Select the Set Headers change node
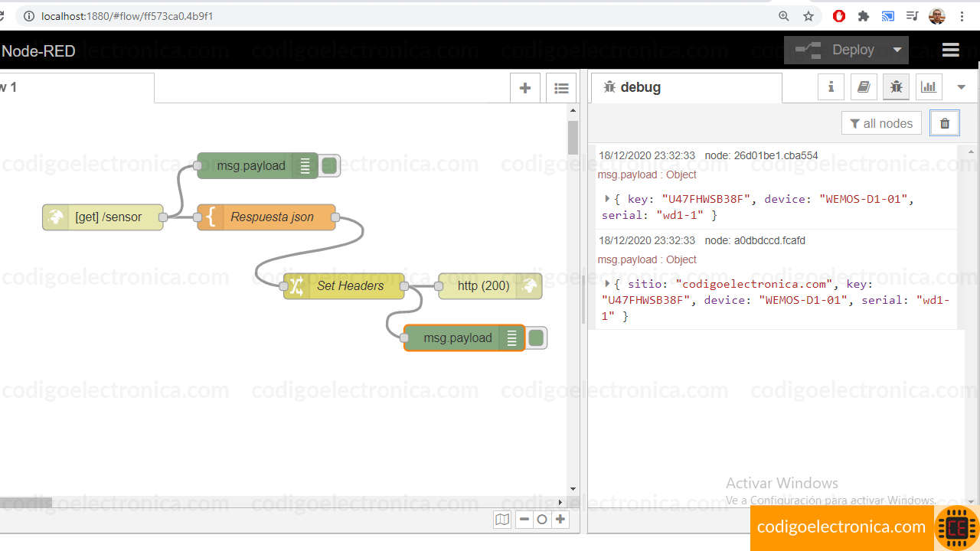The image size is (980, 551). point(344,285)
